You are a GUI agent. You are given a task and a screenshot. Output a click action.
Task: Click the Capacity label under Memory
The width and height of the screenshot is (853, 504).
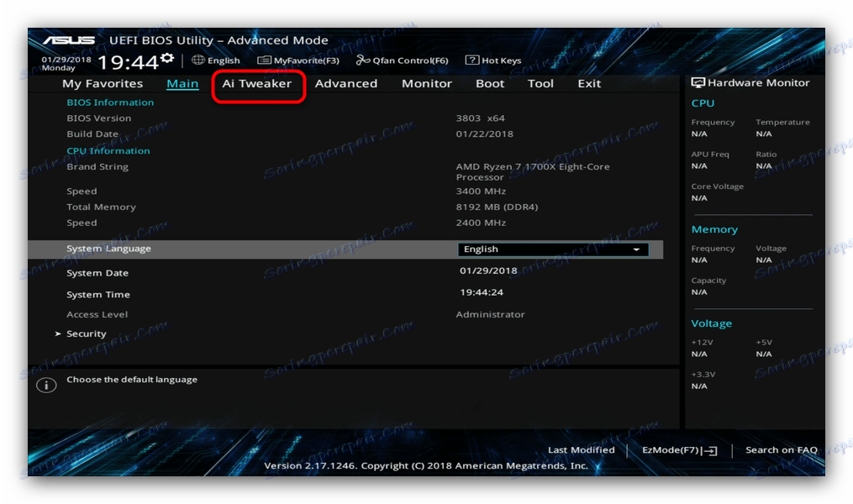pos(708,281)
